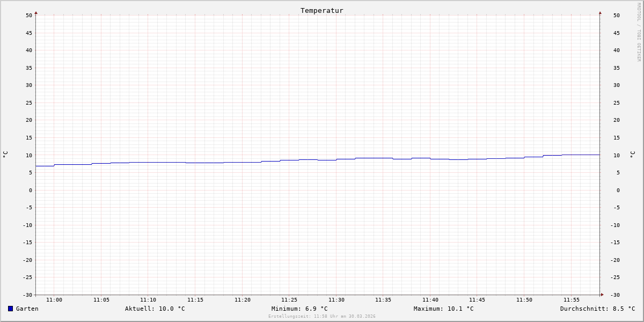This screenshot has width=644, height=322.
Task: Click the 11:05 time axis label
Action: point(101,300)
